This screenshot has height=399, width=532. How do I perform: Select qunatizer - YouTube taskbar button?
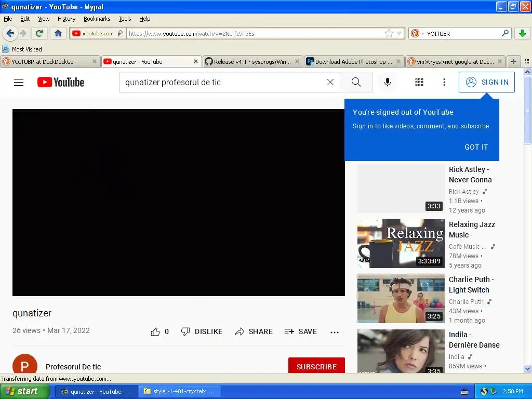pos(96,392)
